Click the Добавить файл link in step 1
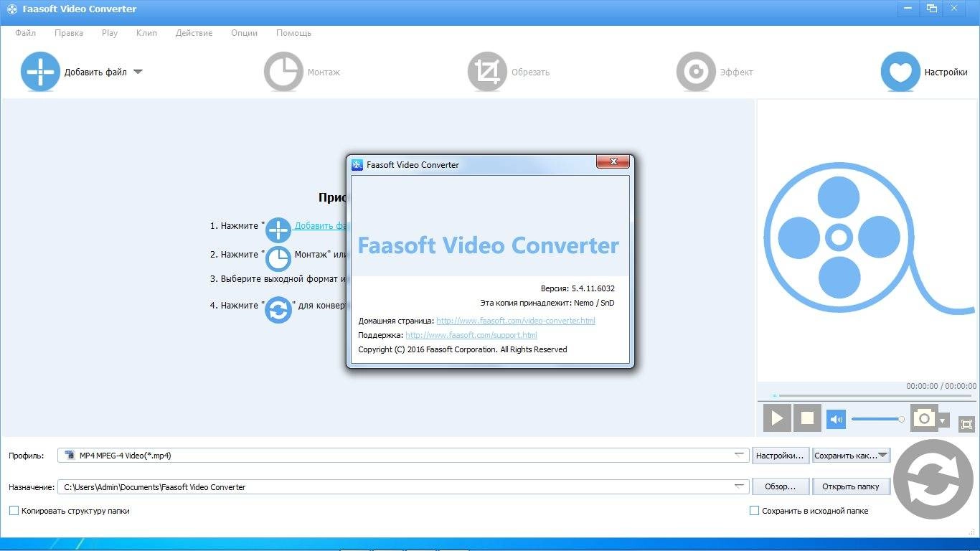The height and width of the screenshot is (551, 980). 321,225
